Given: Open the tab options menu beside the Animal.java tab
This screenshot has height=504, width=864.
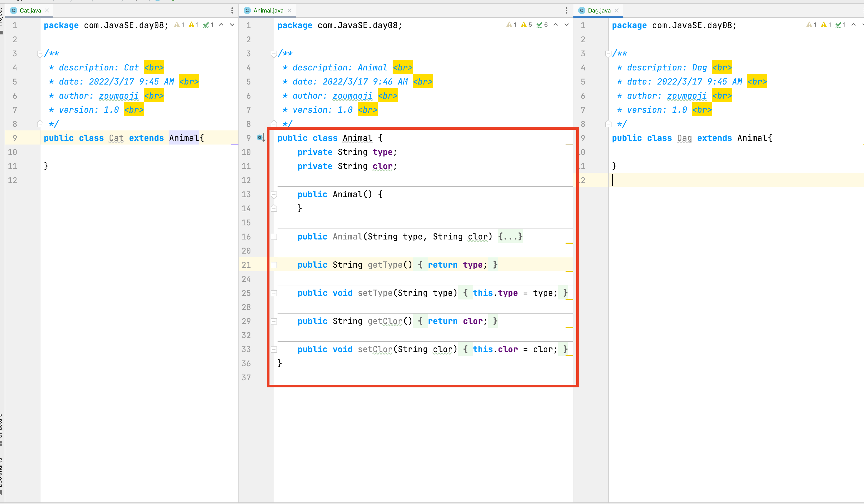Looking at the screenshot, I should (x=566, y=11).
